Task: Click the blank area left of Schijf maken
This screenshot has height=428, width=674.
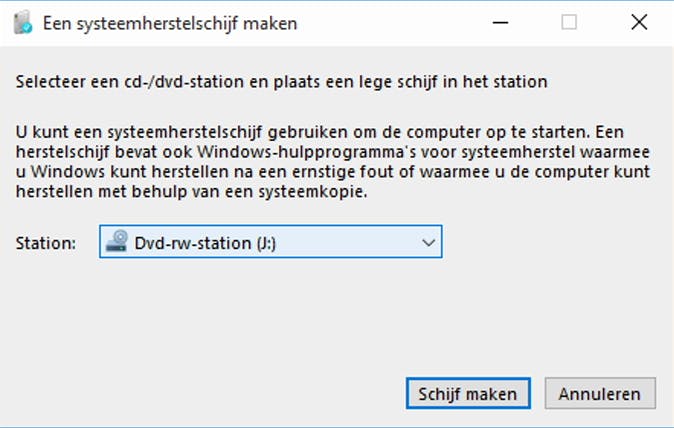Action: click(200, 393)
